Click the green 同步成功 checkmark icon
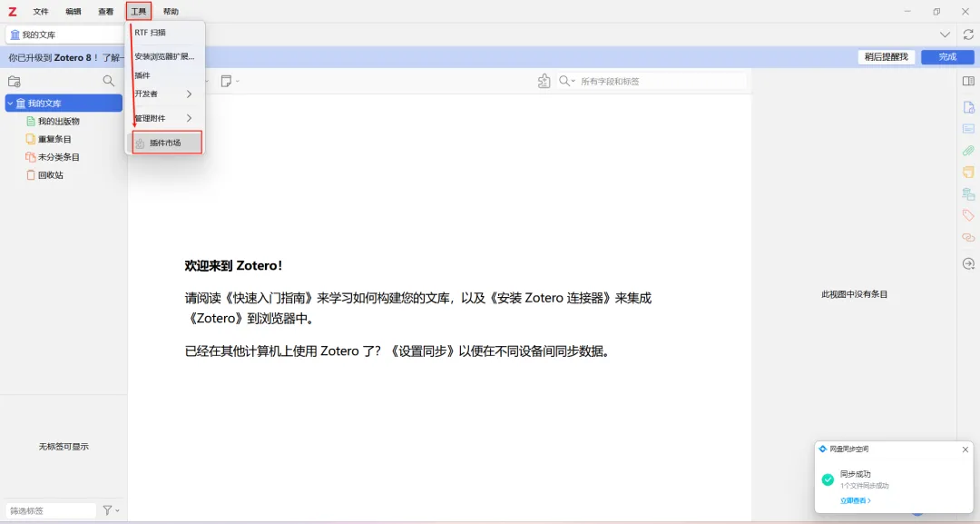Image resolution: width=980 pixels, height=524 pixels. pos(828,480)
